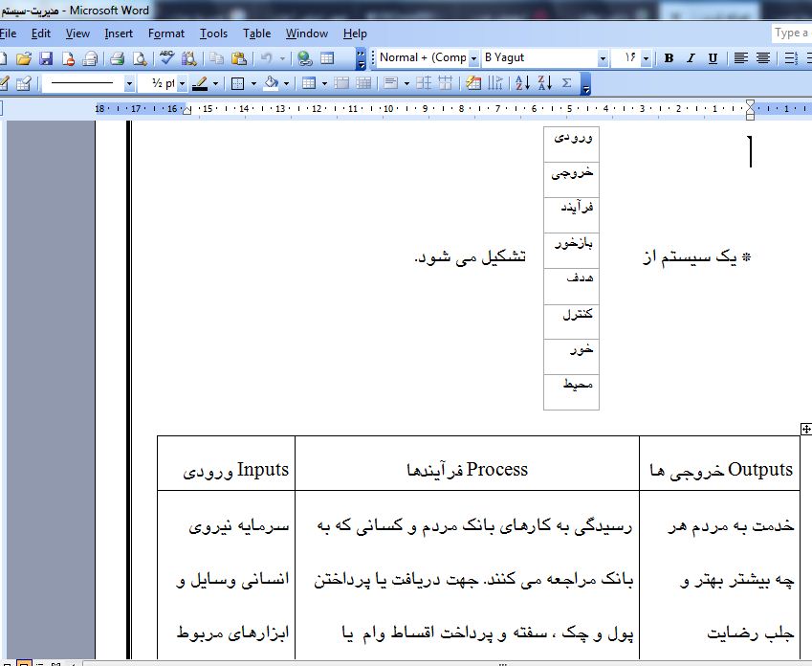Click the table move handle
The image size is (812, 666).
point(805,429)
